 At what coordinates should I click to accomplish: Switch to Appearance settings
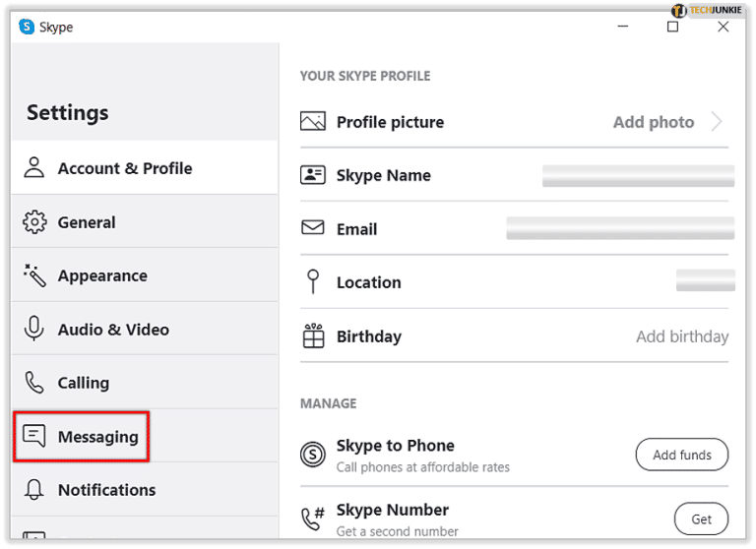tap(144, 275)
